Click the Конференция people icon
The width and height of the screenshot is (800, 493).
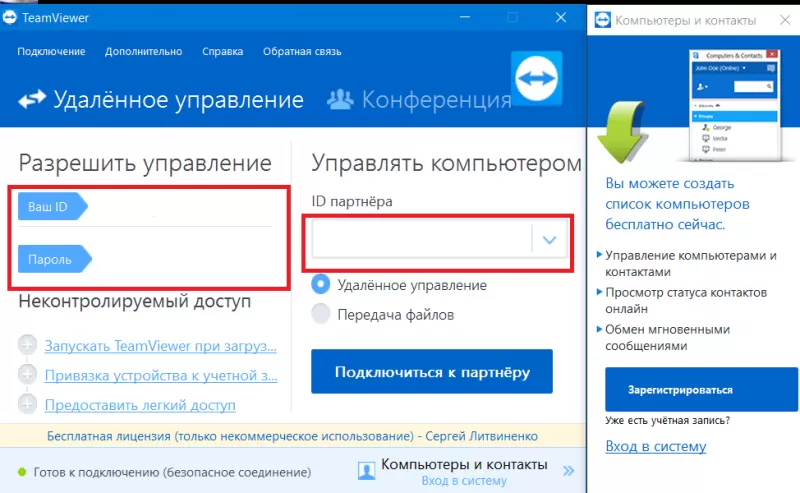[340, 99]
